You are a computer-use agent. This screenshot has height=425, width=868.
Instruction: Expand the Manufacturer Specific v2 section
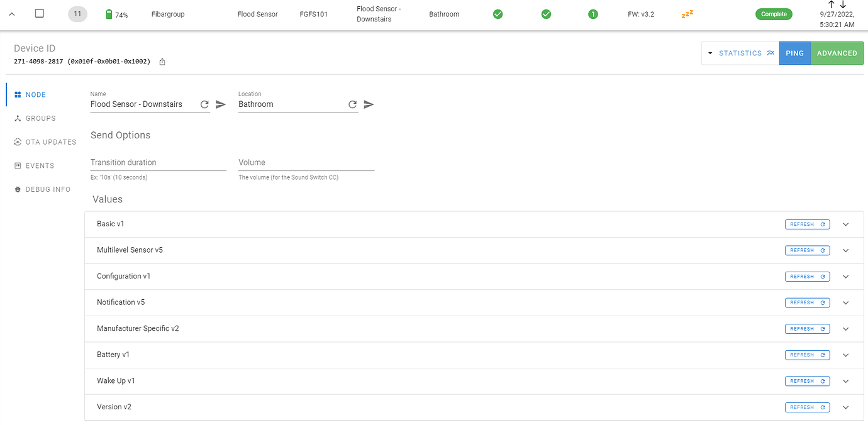846,329
